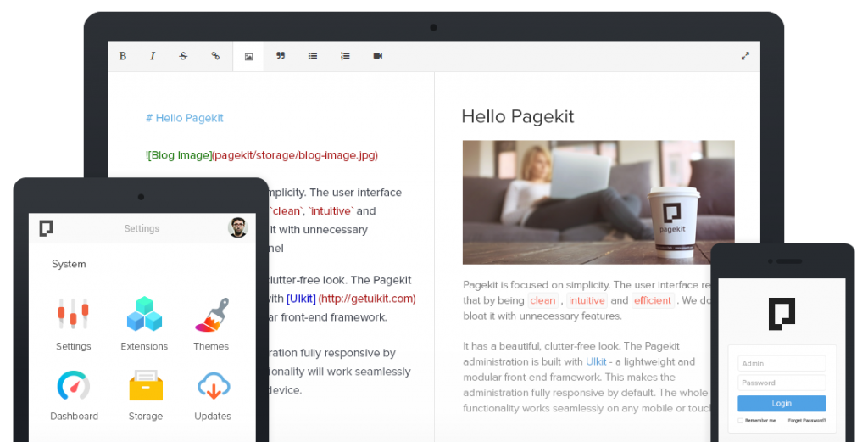Click the '# Hello Pagekit' markdown heading
Image resolution: width=868 pixels, height=442 pixels.
(x=184, y=118)
